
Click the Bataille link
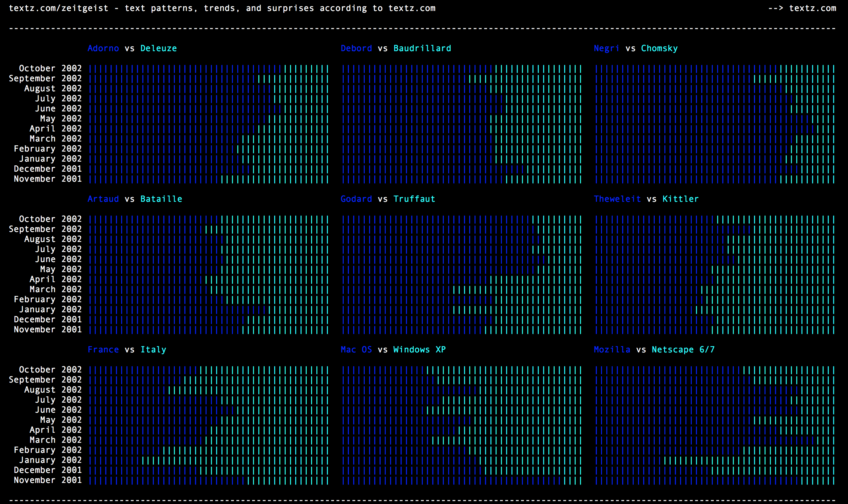[161, 199]
